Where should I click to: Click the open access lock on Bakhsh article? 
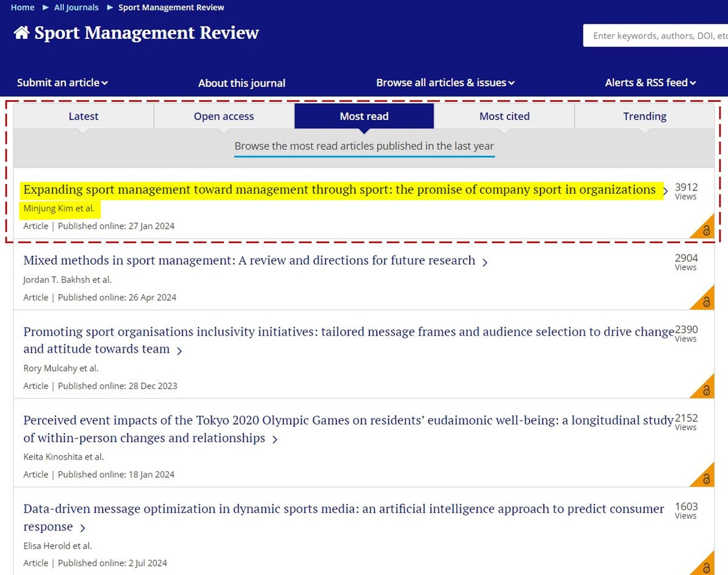pyautogui.click(x=706, y=301)
